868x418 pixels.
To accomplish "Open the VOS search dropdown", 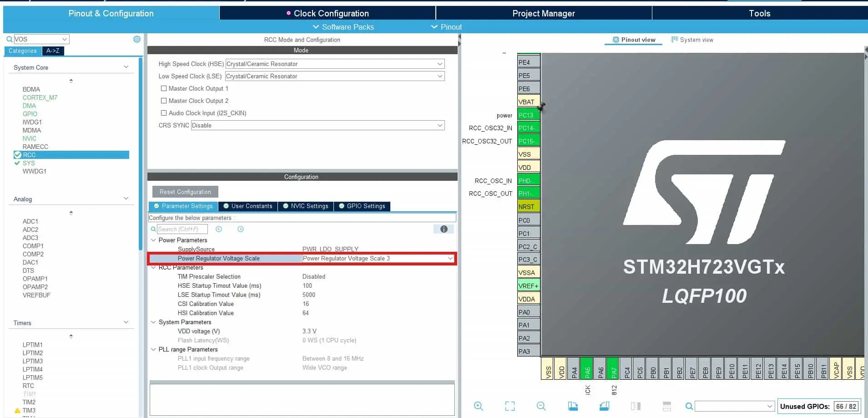I will (x=65, y=39).
